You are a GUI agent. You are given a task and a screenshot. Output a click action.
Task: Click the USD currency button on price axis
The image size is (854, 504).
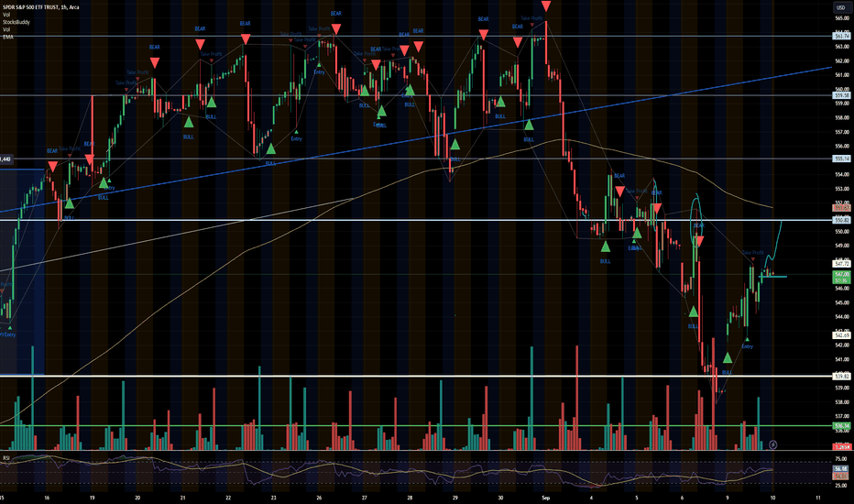coord(841,7)
